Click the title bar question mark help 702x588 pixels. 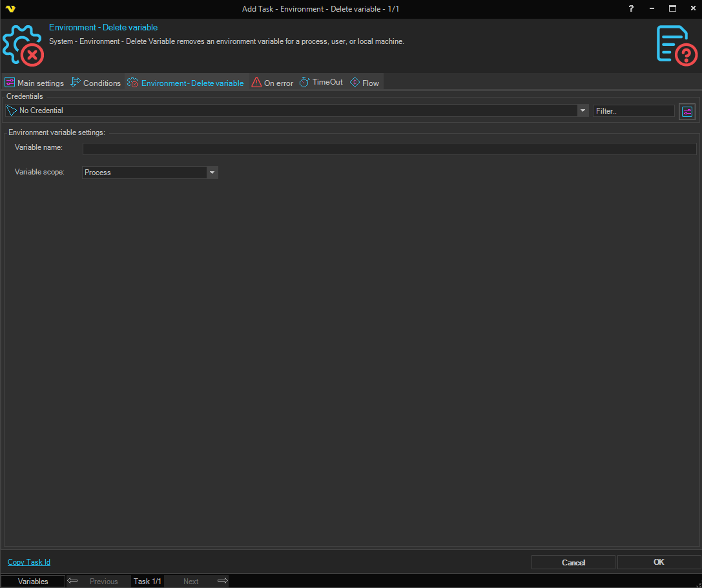[x=631, y=8]
